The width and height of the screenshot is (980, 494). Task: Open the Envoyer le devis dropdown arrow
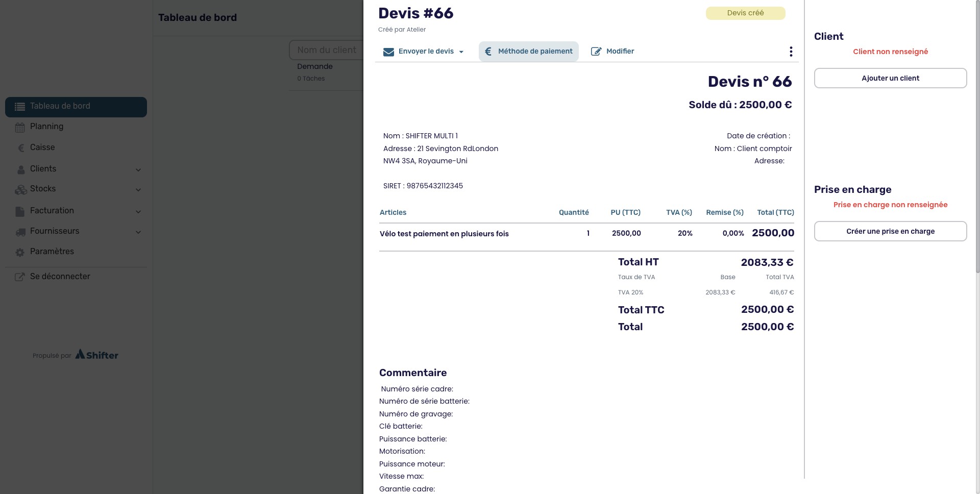point(461,52)
